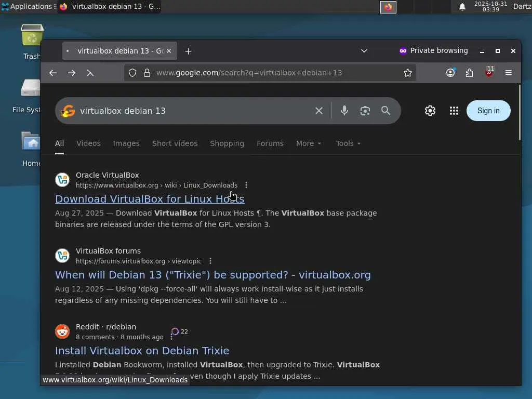Switch to the Forums tab
532x399 pixels.
[270, 143]
